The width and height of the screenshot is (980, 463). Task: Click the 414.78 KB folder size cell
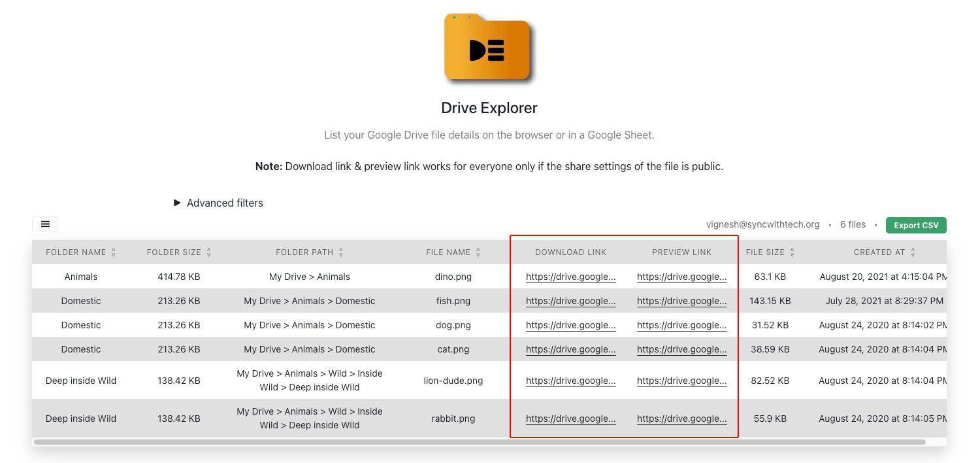(179, 277)
